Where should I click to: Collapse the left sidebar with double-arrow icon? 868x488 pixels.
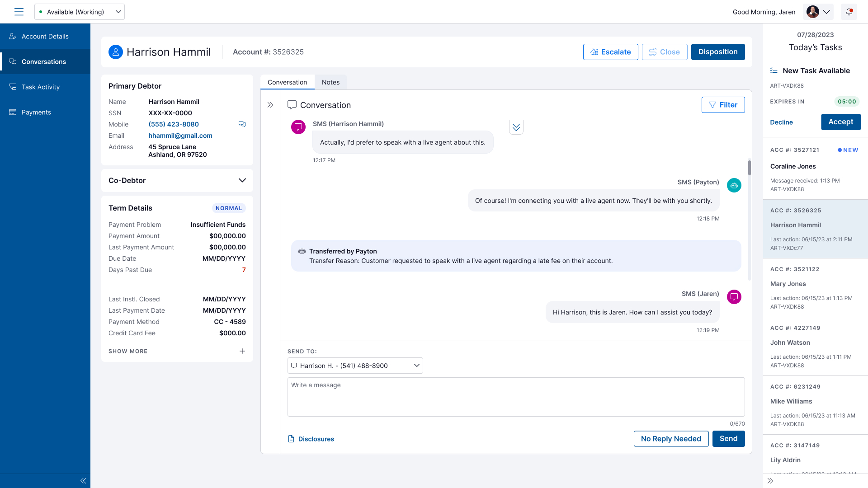(x=83, y=481)
